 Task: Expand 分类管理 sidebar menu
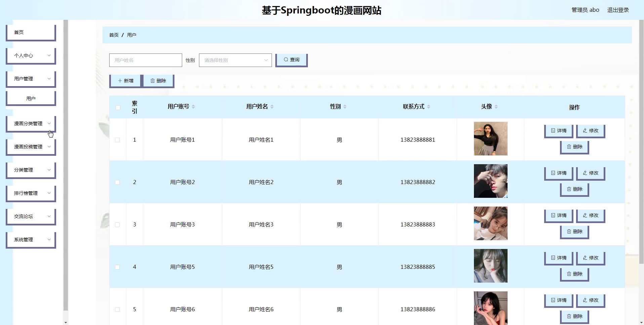coord(31,170)
